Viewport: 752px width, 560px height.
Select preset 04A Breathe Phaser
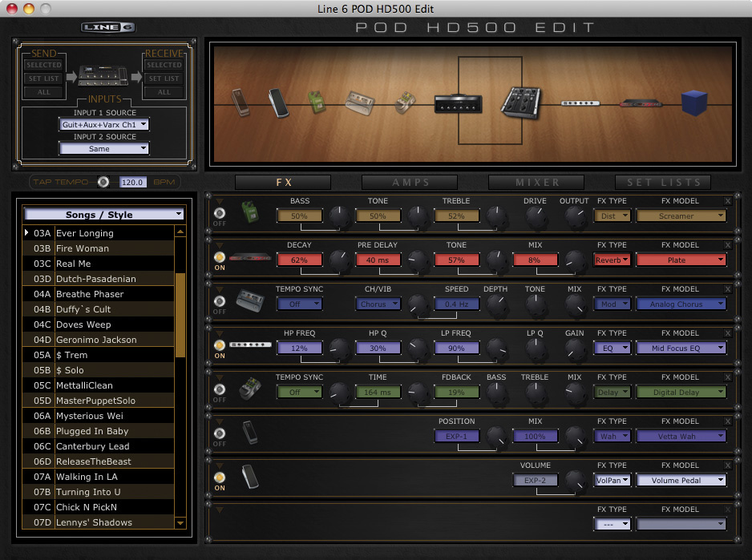98,294
